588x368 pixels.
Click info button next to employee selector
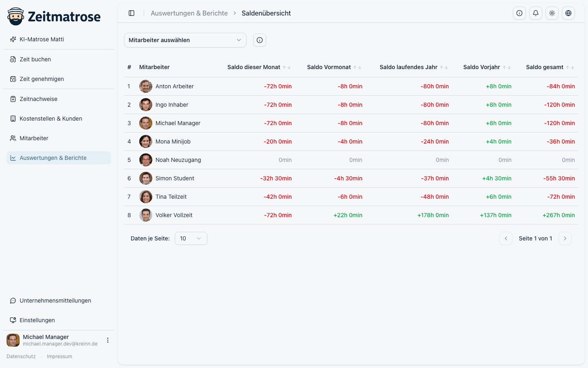(x=260, y=40)
